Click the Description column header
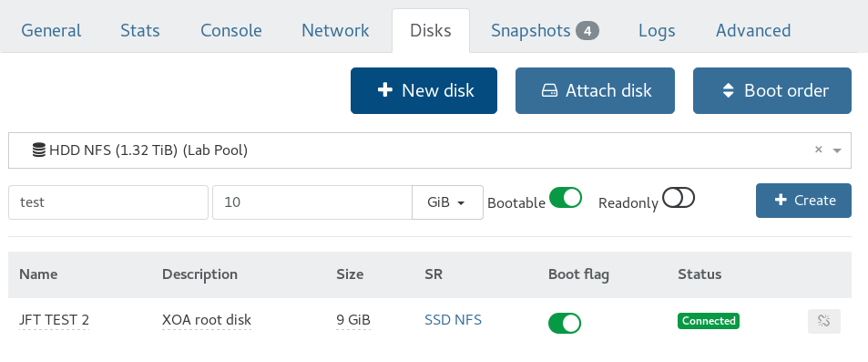 (199, 274)
